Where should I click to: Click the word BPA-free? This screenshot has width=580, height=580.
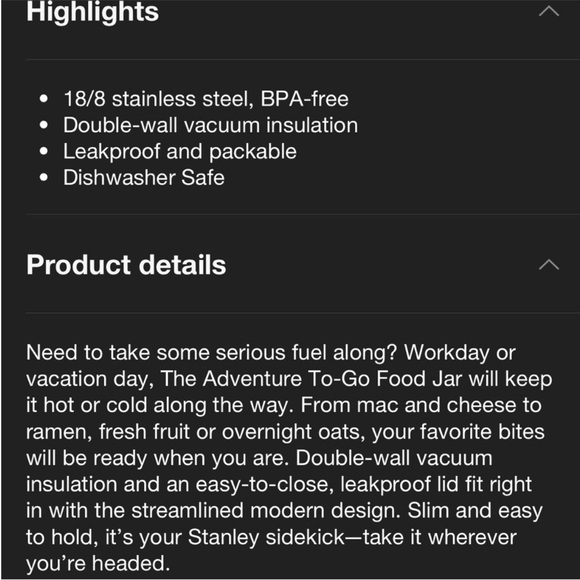point(305,99)
